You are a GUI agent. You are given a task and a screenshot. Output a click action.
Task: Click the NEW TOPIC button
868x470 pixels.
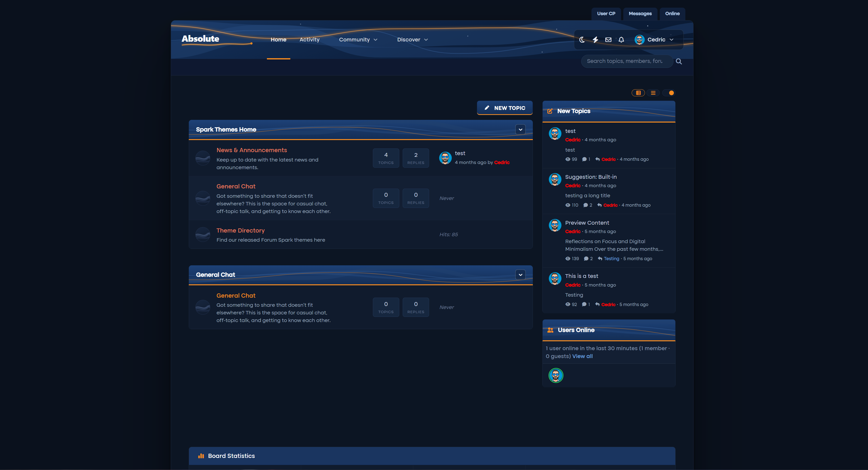click(504, 108)
